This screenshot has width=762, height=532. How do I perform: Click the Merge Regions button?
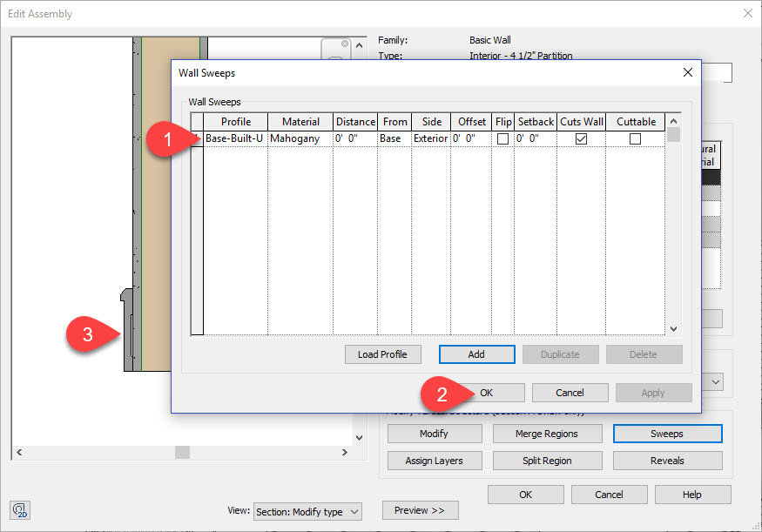click(x=547, y=433)
